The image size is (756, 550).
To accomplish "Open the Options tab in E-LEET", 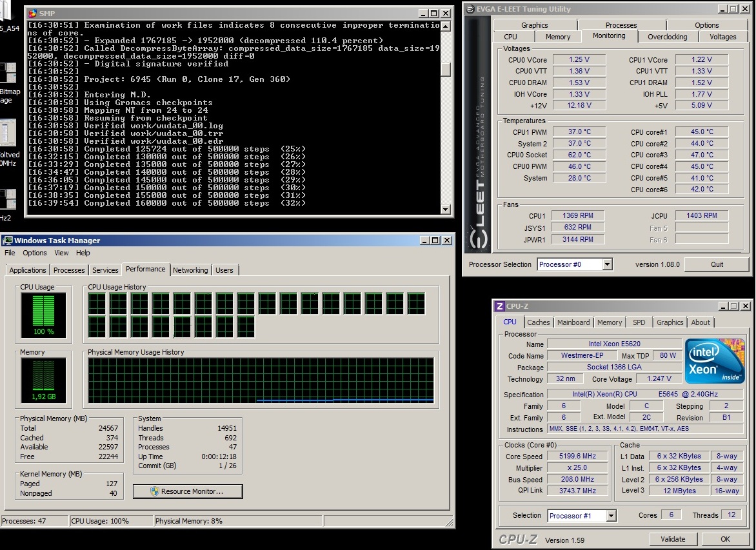I will [x=707, y=25].
